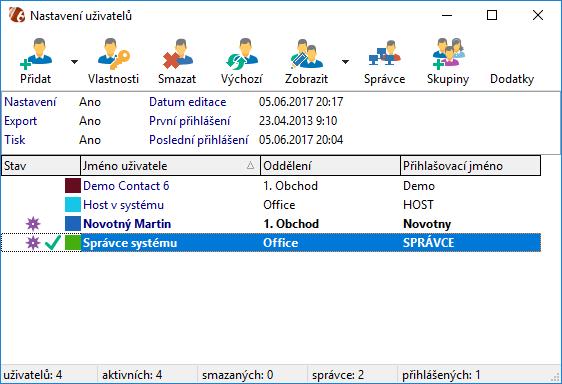Image resolution: width=562 pixels, height=384 pixels.
Task: Click the Dodatky toolbar button
Action: coord(512,79)
